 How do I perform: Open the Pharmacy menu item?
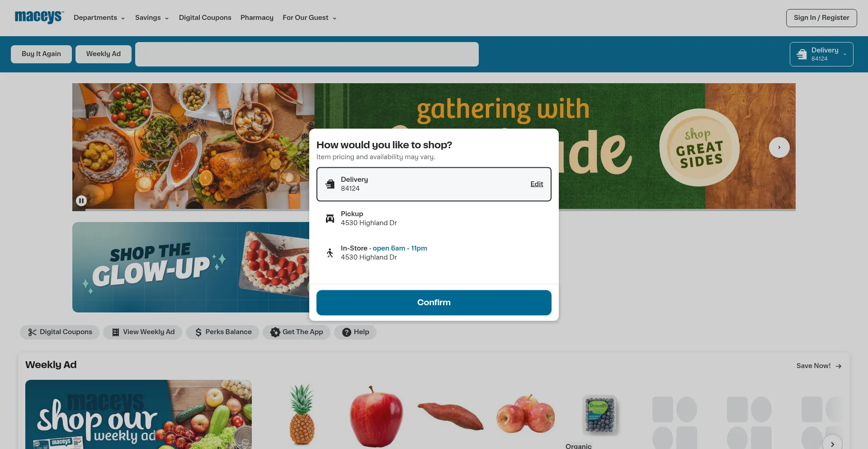257,18
